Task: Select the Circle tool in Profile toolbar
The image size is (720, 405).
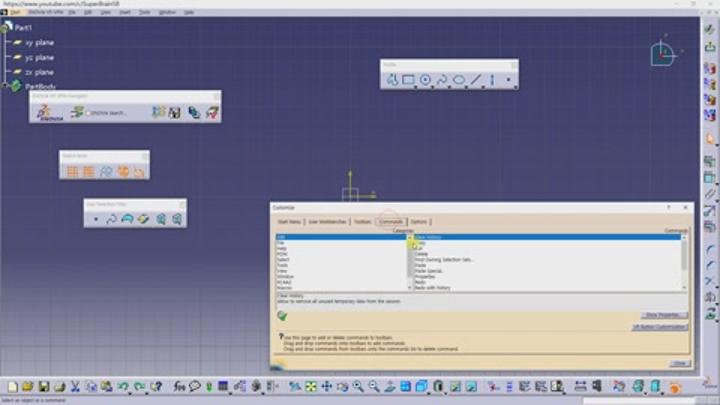Action: [425, 80]
